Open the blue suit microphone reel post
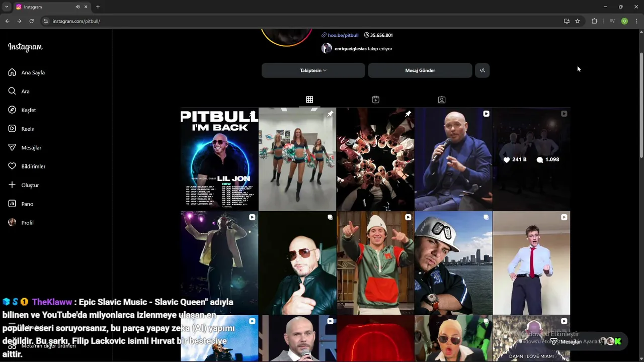Screen dimensions: 644x362 tap(453, 159)
